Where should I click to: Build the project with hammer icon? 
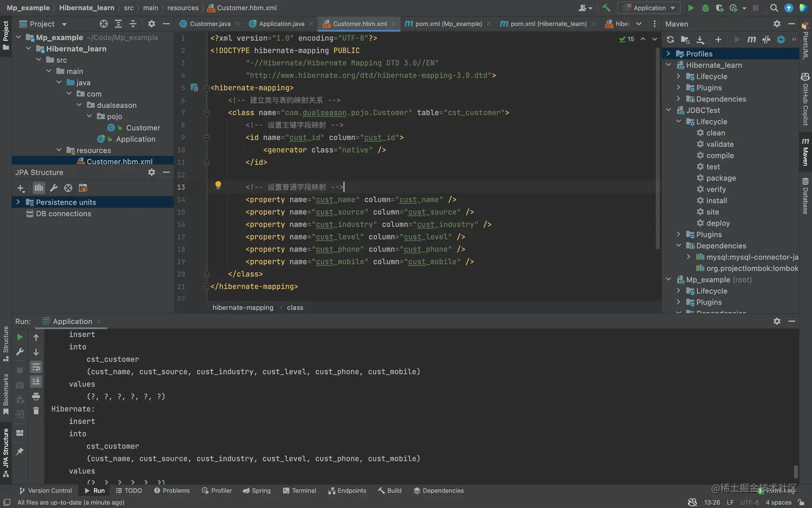(606, 8)
